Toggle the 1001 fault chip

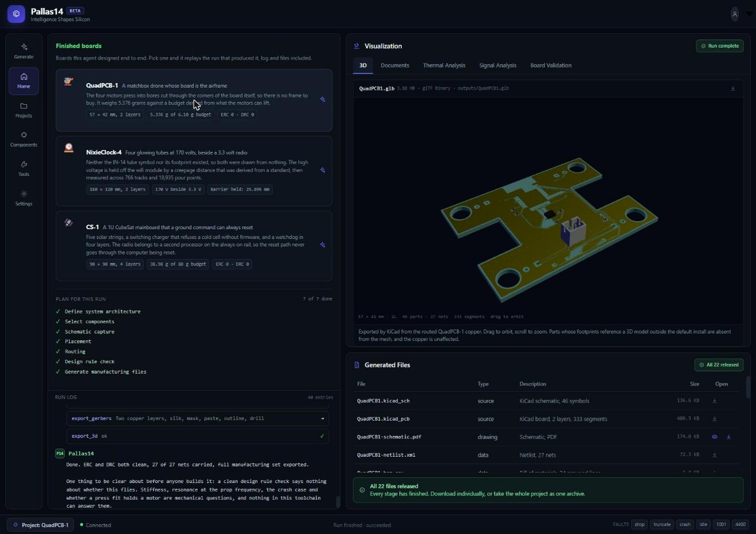click(722, 524)
